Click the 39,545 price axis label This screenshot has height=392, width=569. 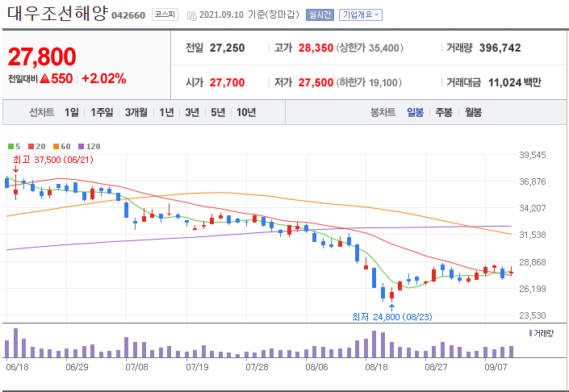533,155
